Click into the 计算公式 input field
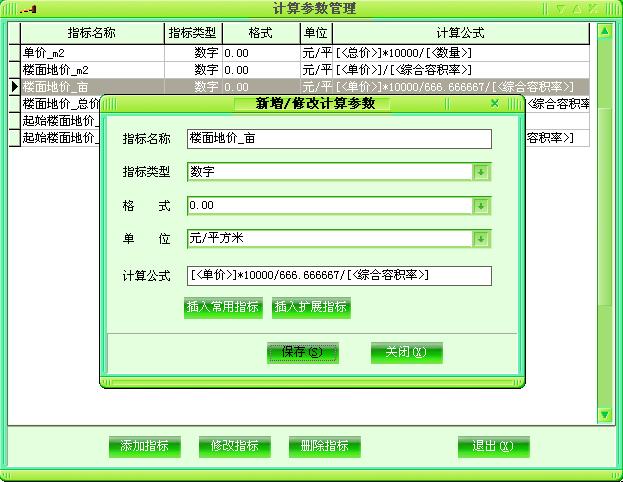Screen dimensions: 623x482 click(339, 275)
